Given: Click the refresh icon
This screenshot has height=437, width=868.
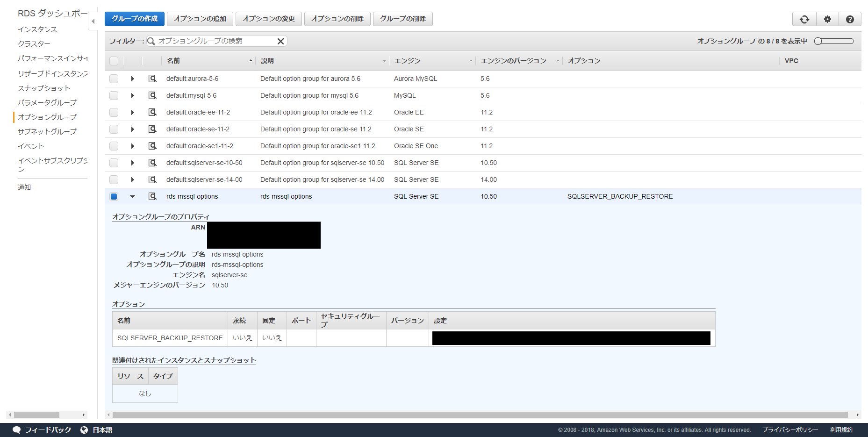Looking at the screenshot, I should (804, 19).
